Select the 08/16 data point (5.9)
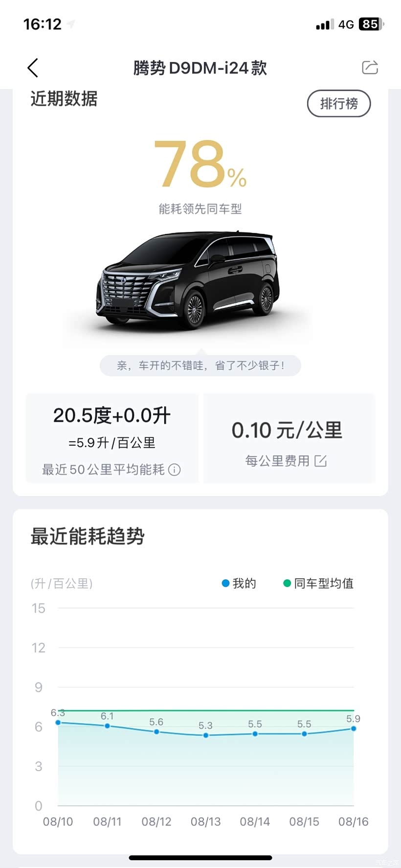Image resolution: width=401 pixels, height=868 pixels. 353,729
